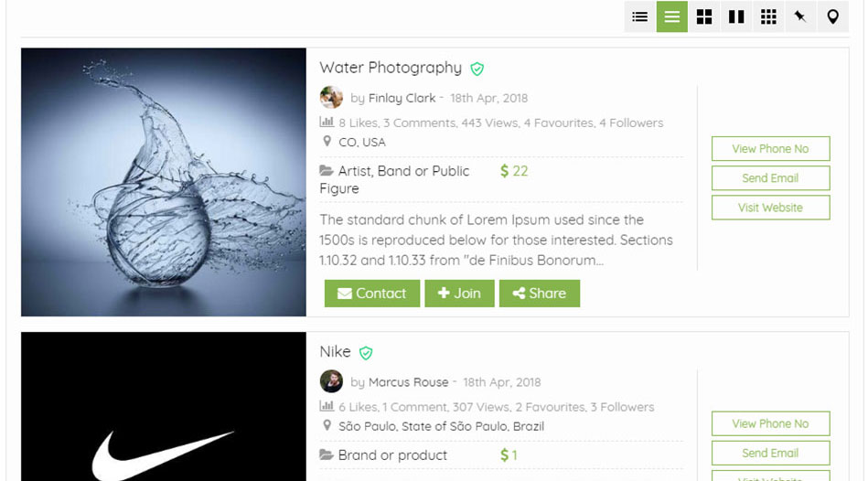Open the water splash listing image
This screenshot has width=868, height=481.
(x=164, y=182)
